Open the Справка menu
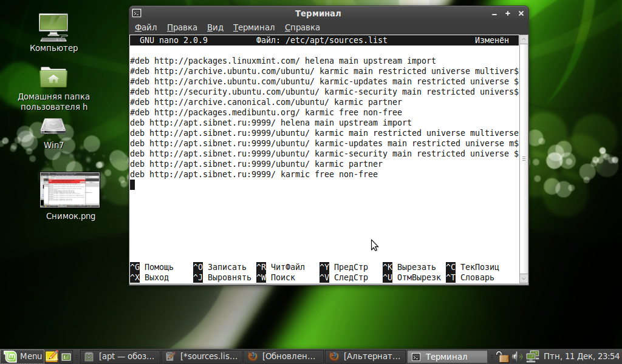The image size is (622, 364). [x=302, y=27]
